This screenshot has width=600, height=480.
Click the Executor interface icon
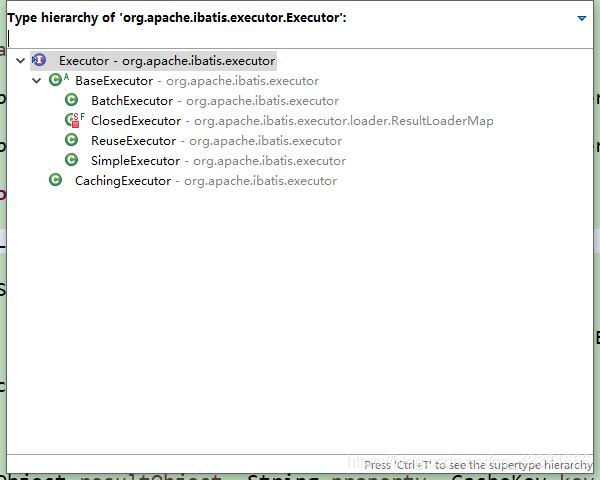coord(39,60)
